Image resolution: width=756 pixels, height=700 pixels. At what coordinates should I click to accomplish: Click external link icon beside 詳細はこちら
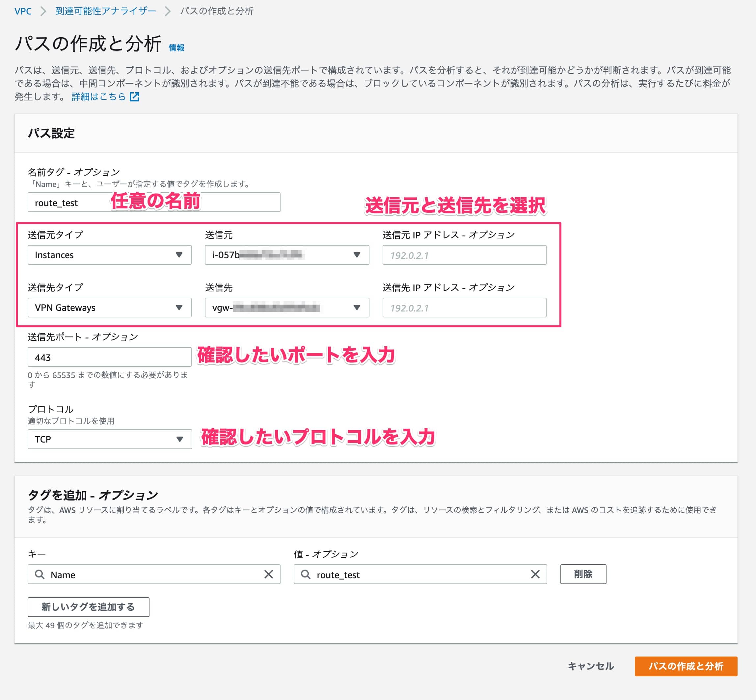[x=134, y=96]
